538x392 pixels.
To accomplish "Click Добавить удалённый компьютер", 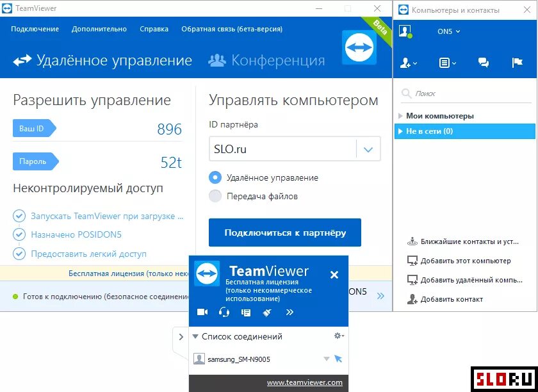I will coord(471,280).
